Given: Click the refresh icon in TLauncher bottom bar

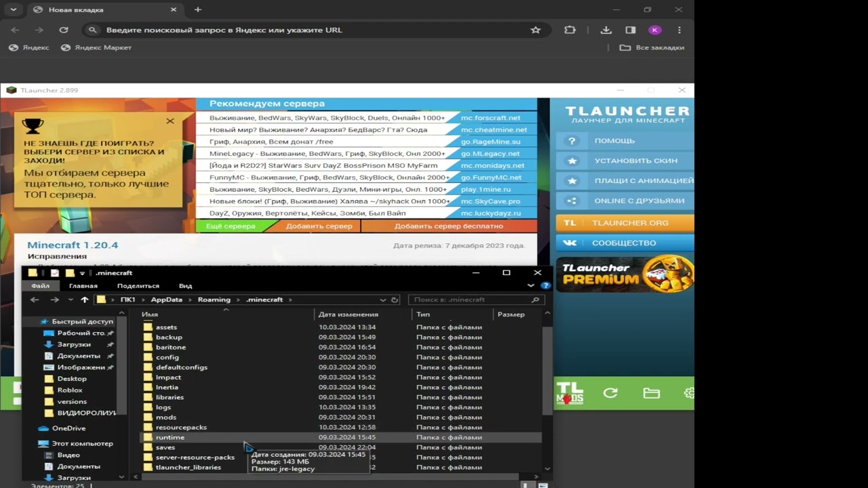Looking at the screenshot, I should click(x=610, y=393).
